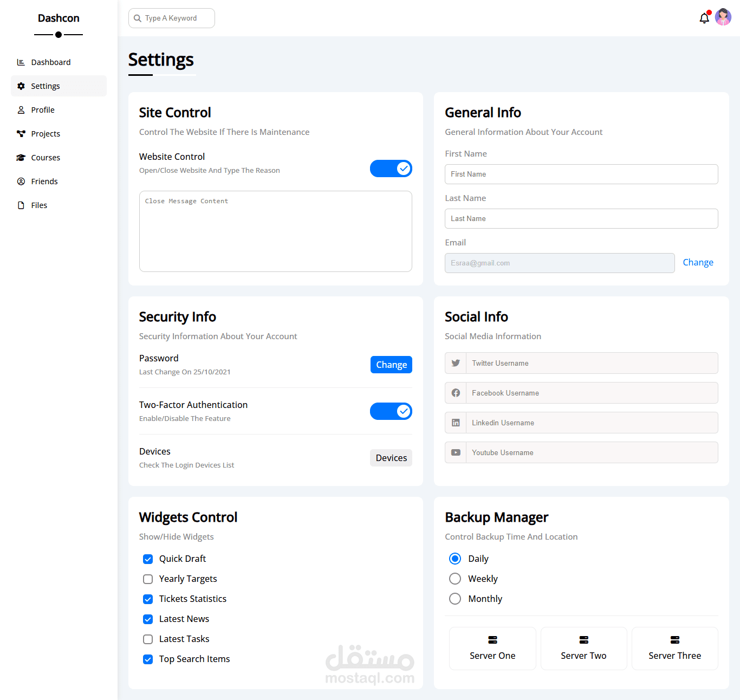740x700 pixels.
Task: Uncheck the Tickets Statistics checkbox
Action: (148, 599)
